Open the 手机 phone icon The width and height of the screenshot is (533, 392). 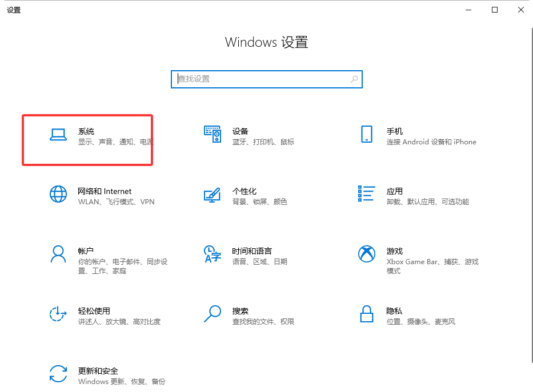pyautogui.click(x=366, y=134)
